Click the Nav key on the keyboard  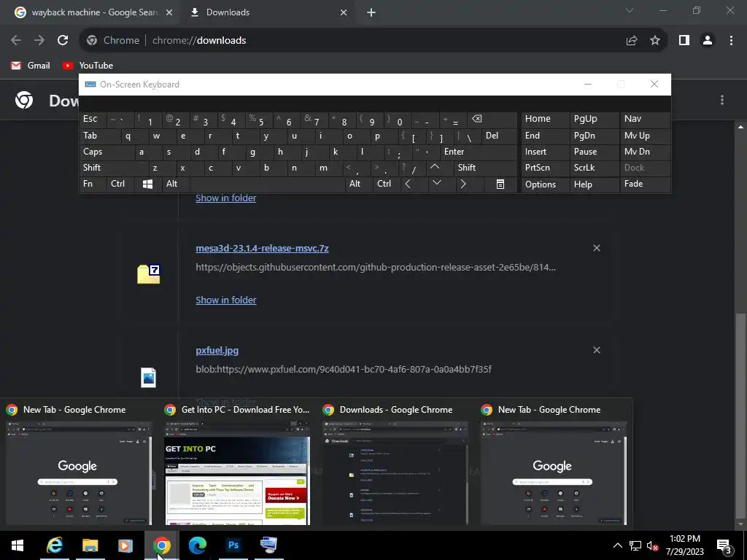[x=645, y=119]
